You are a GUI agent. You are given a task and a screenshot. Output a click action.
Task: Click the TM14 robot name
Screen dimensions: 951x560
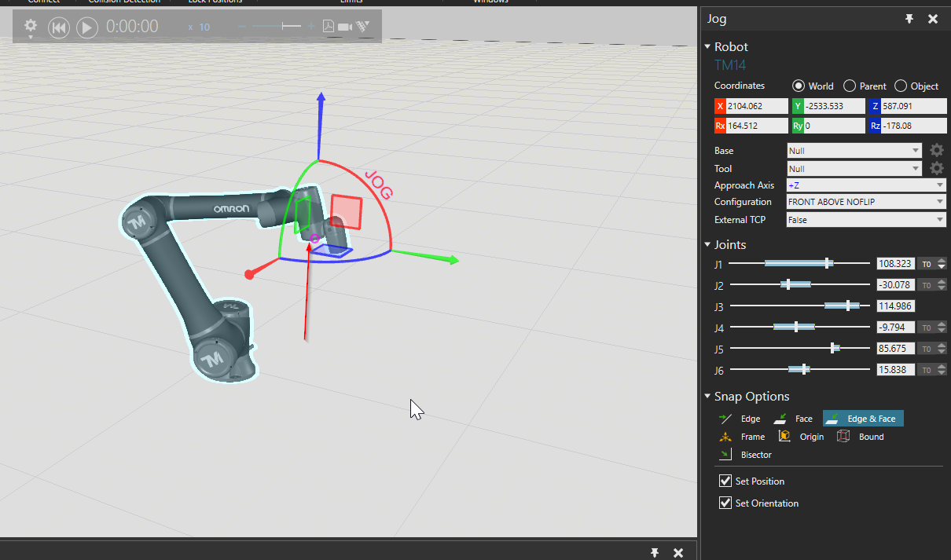[x=730, y=65]
